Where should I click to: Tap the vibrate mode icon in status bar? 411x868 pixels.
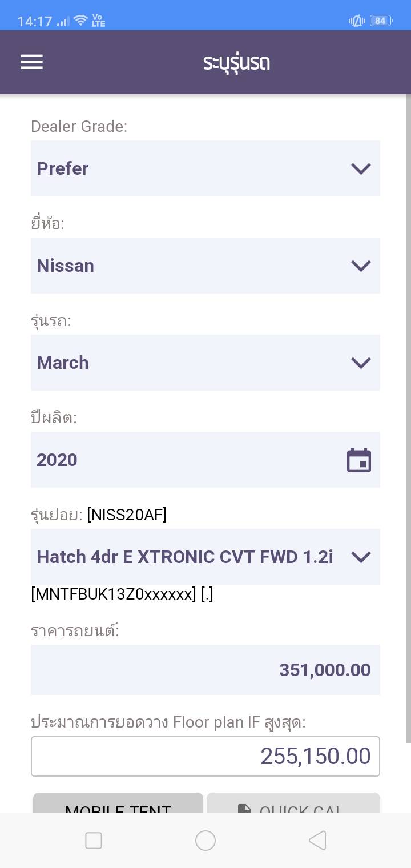[x=356, y=21]
